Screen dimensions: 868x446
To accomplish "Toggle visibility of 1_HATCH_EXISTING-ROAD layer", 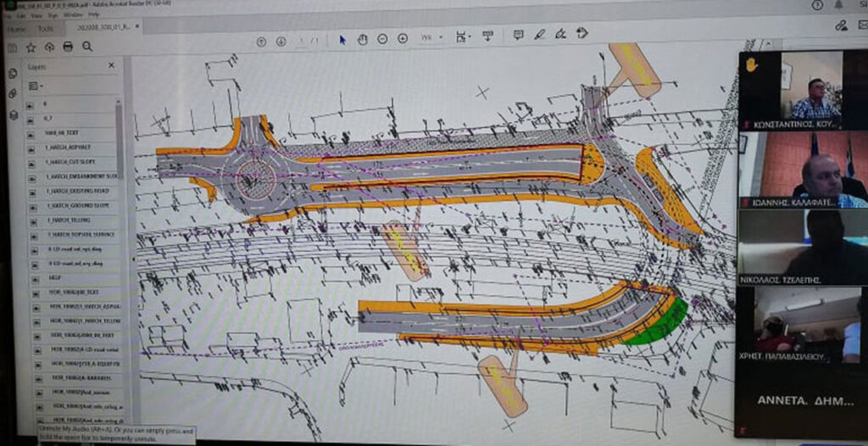I will (x=31, y=192).
